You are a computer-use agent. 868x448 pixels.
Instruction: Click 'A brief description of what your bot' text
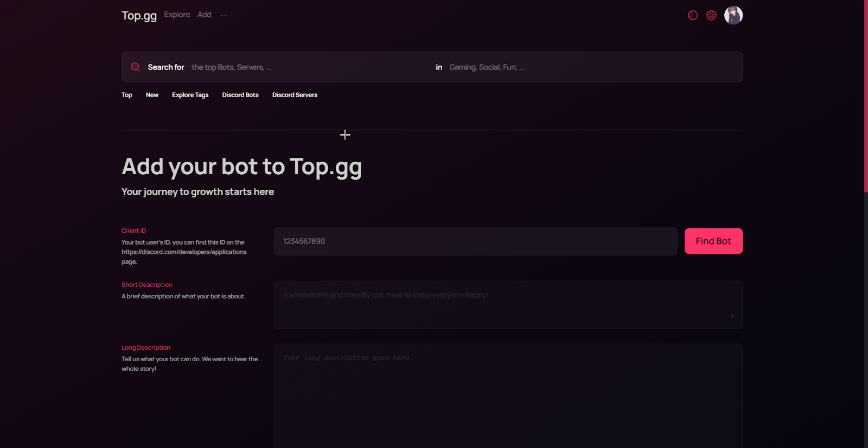click(x=183, y=296)
